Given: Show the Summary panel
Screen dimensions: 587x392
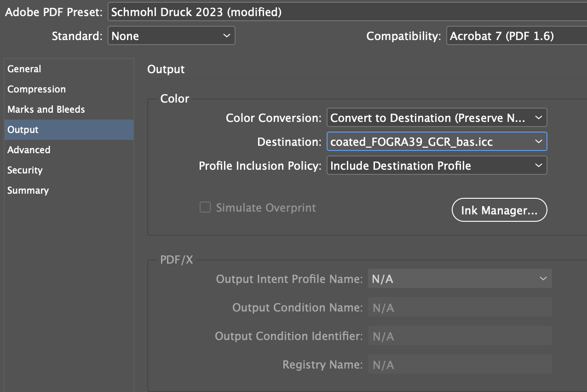Looking at the screenshot, I should (x=28, y=190).
